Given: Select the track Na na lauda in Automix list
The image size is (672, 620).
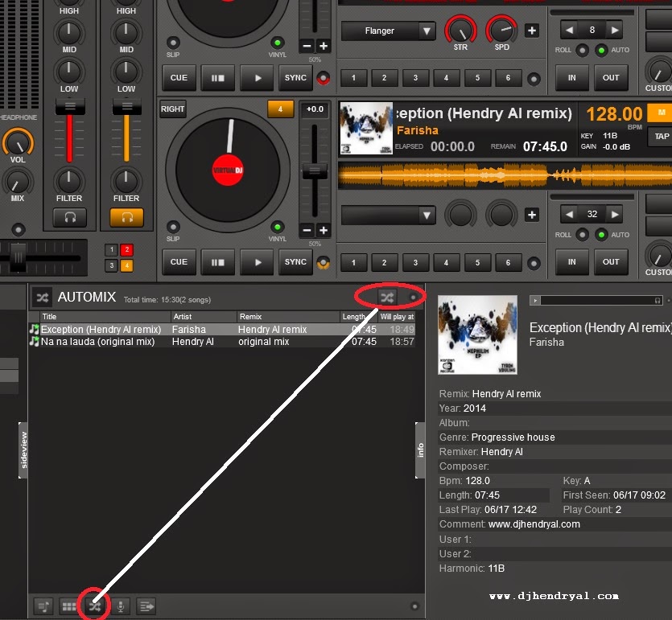Looking at the screenshot, I should tap(105, 341).
